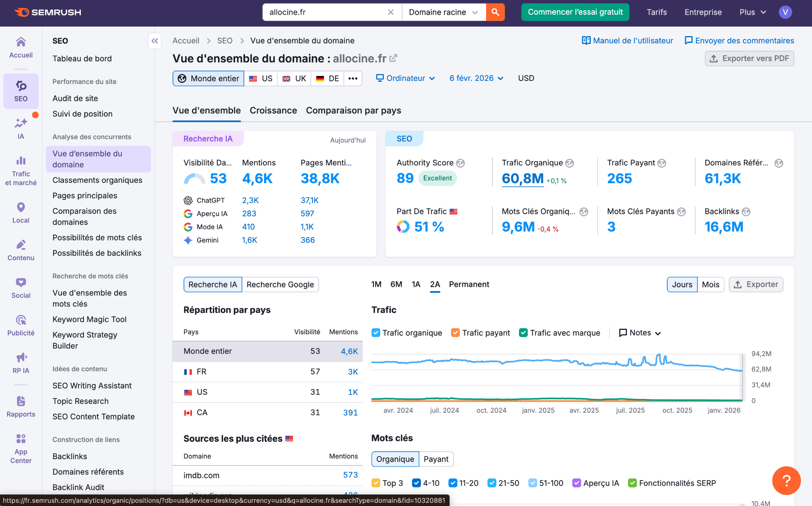Open the Ordinateur device selector
812x506 pixels.
[x=405, y=78]
